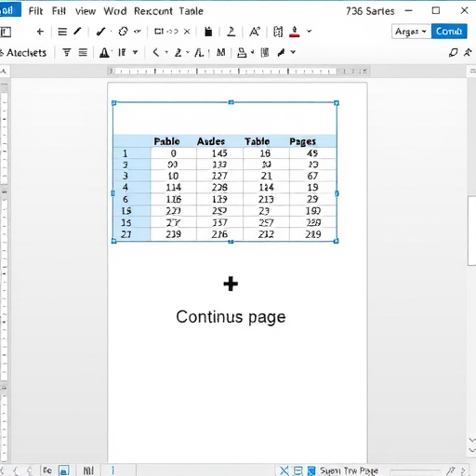Image resolution: width=476 pixels, height=476 pixels.
Task: Click the red-underlined font color icon
Action: [x=294, y=32]
